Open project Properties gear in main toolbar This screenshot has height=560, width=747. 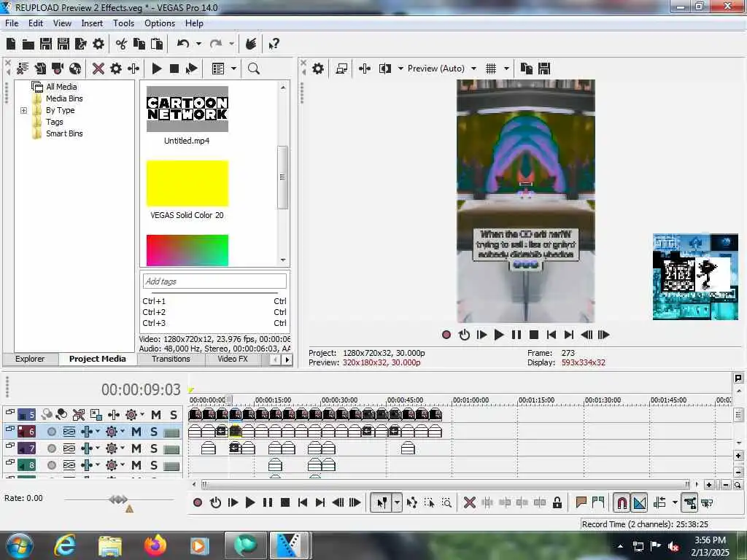point(98,44)
